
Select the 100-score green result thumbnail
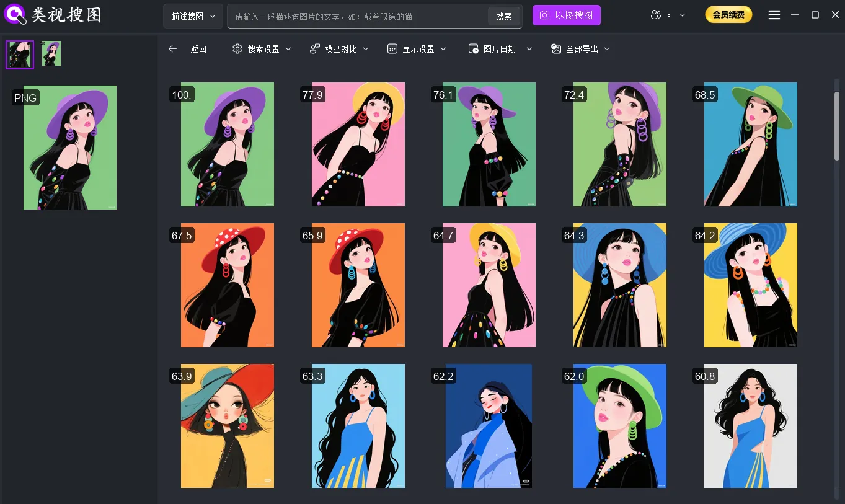tap(227, 144)
